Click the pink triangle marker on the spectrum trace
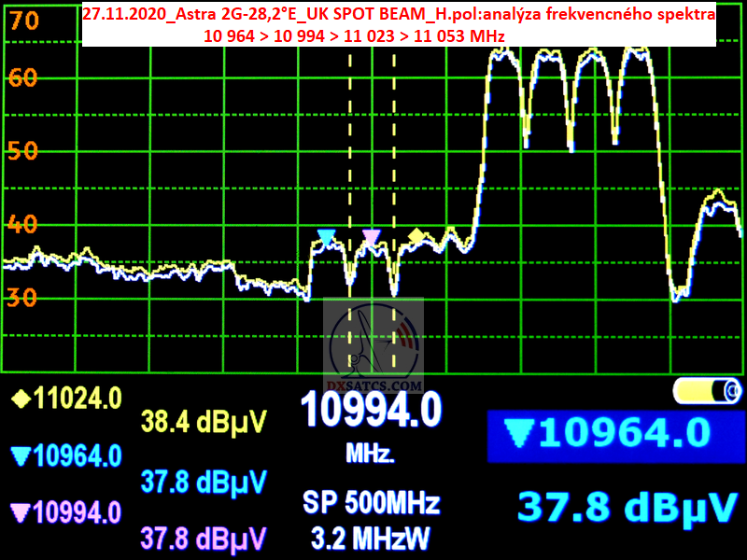 [x=371, y=237]
